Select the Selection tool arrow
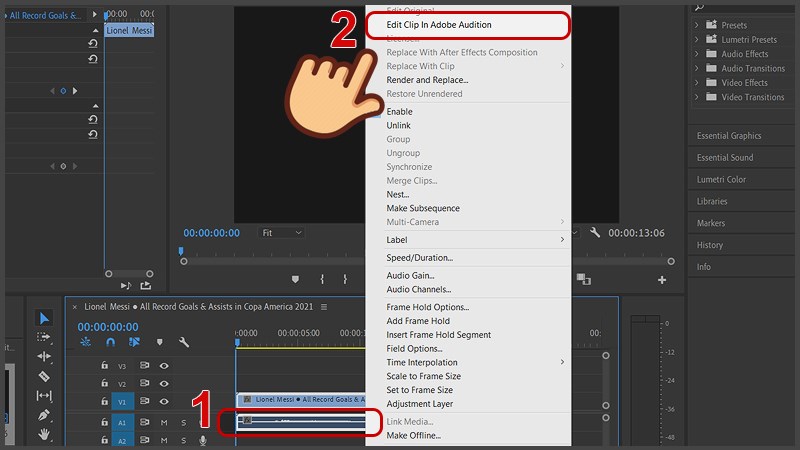The height and width of the screenshot is (450, 800). click(x=44, y=318)
